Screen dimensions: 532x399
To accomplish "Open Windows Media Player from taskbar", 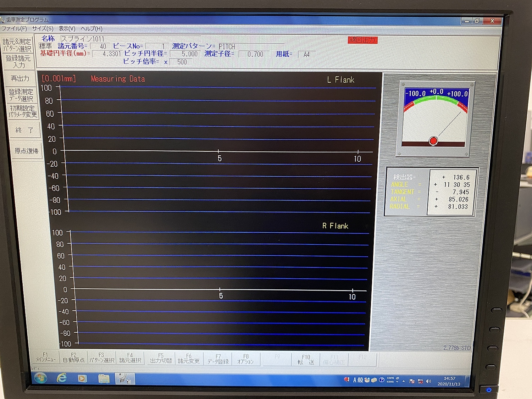I will [82, 379].
